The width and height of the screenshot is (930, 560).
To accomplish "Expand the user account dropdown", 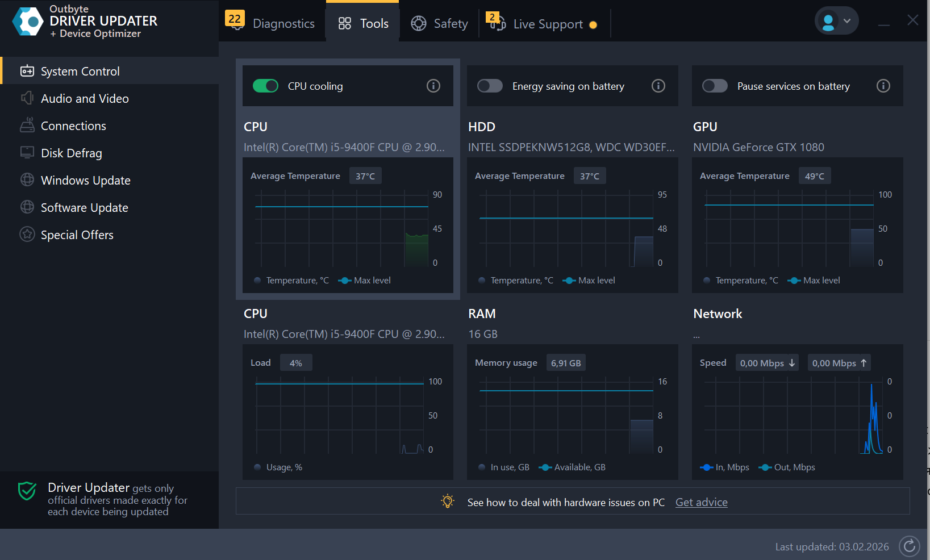I will point(836,21).
